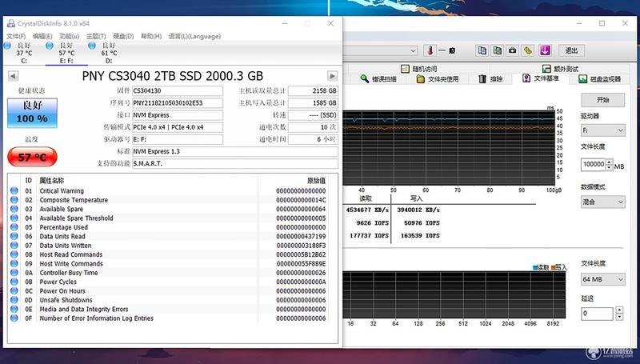The image size is (640, 364).
Task: Click status orb for Data Units Read row
Action: click(x=14, y=236)
